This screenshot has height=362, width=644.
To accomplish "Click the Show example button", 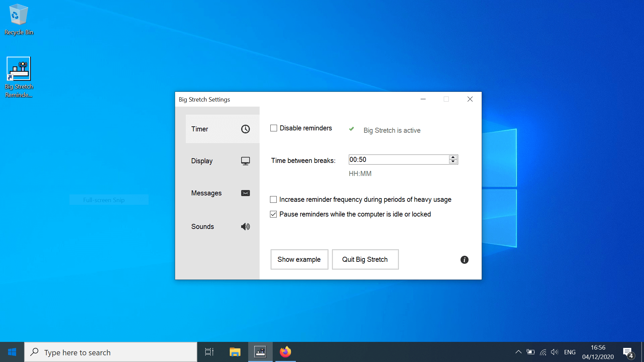I will pos(299,259).
